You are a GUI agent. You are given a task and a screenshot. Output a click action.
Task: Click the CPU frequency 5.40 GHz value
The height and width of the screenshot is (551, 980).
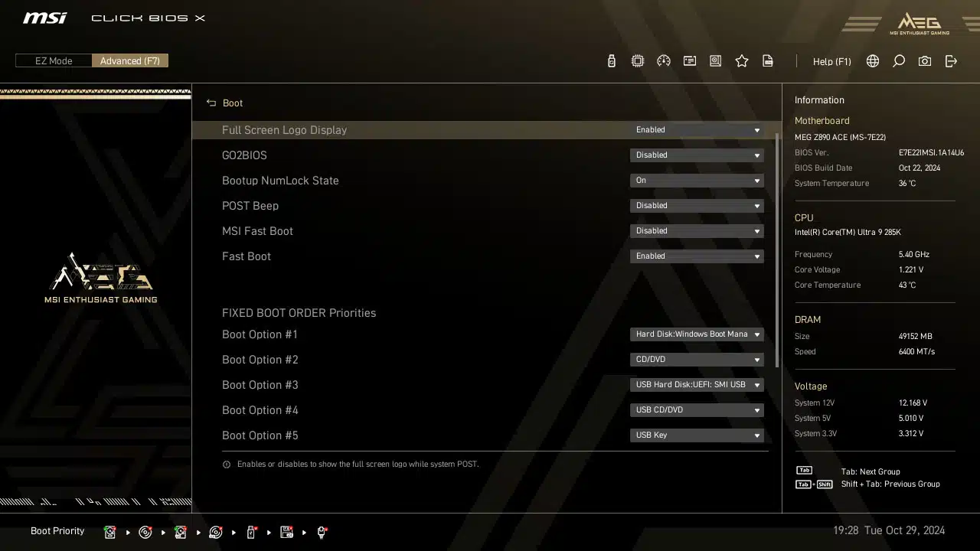coord(913,255)
